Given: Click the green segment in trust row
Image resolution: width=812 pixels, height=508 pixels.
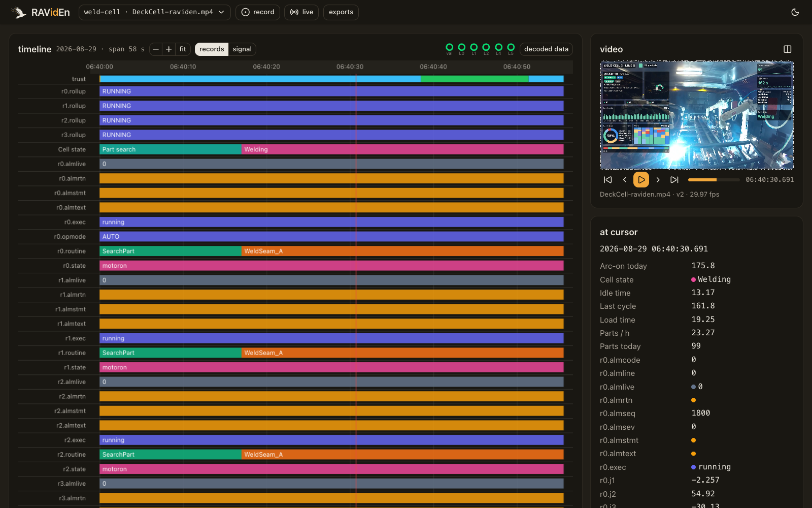Looking at the screenshot, I should 475,79.
